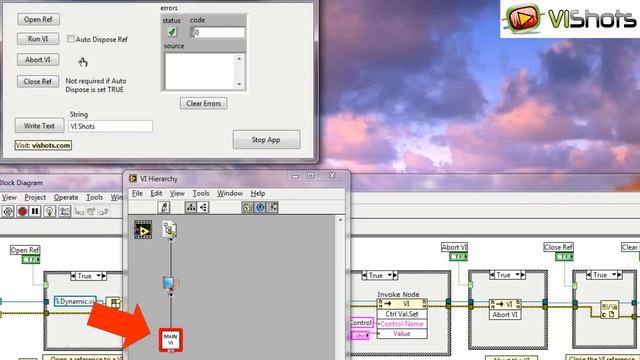Click the red Abort Execution button
The height and width of the screenshot is (360, 640).
pyautogui.click(x=22, y=211)
